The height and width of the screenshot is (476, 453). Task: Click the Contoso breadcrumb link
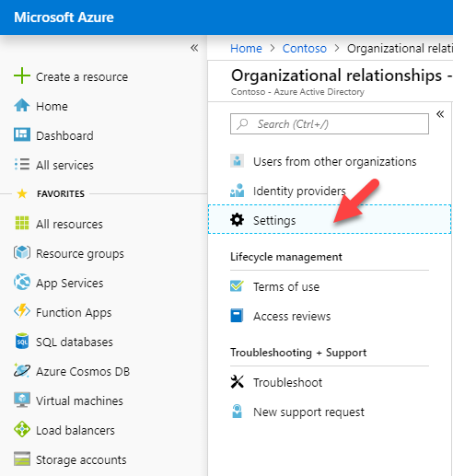[x=305, y=48]
